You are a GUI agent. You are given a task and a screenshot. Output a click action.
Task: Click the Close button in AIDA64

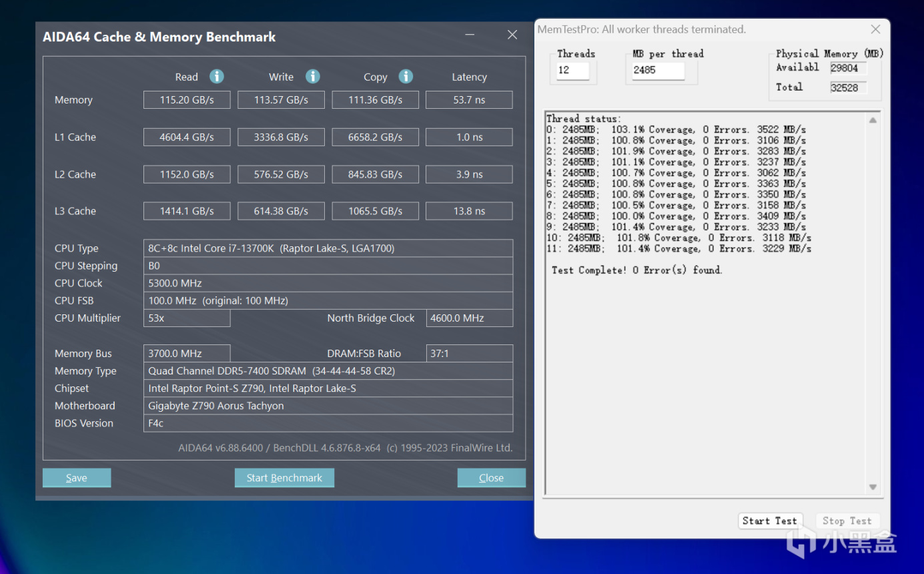tap(492, 478)
